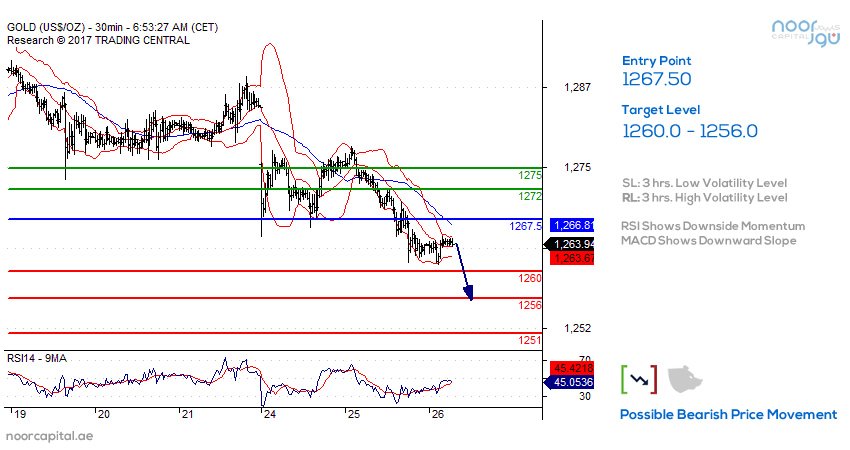Click the date axis label 19
The image size is (850, 450).
pyautogui.click(x=20, y=415)
